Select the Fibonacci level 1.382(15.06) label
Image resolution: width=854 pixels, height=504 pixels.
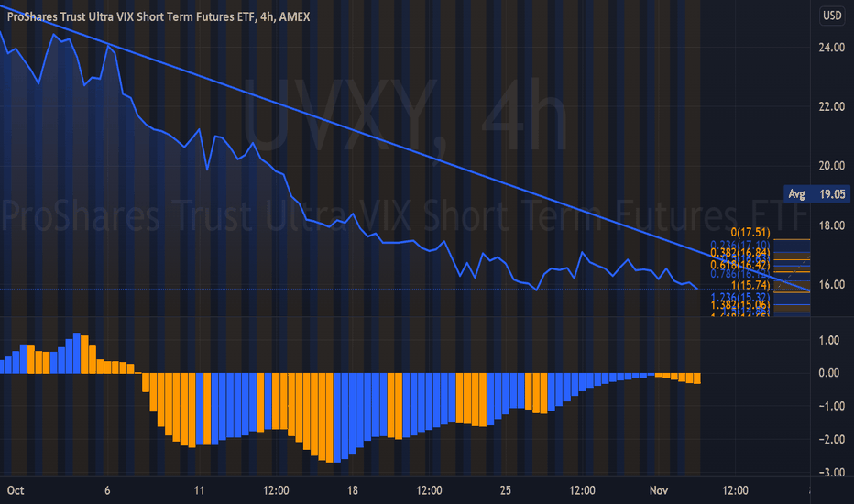(x=740, y=304)
